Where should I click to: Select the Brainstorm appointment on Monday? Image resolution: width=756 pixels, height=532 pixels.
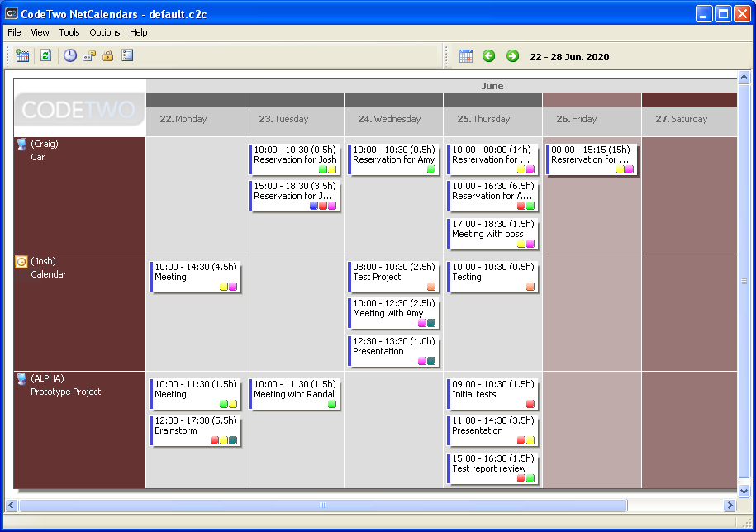(194, 430)
